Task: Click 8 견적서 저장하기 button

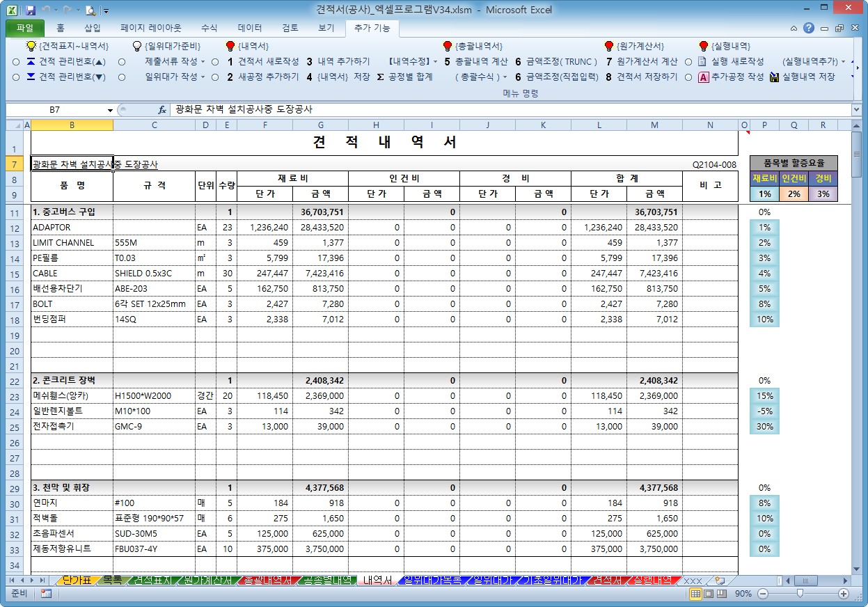Action: pyautogui.click(x=640, y=77)
